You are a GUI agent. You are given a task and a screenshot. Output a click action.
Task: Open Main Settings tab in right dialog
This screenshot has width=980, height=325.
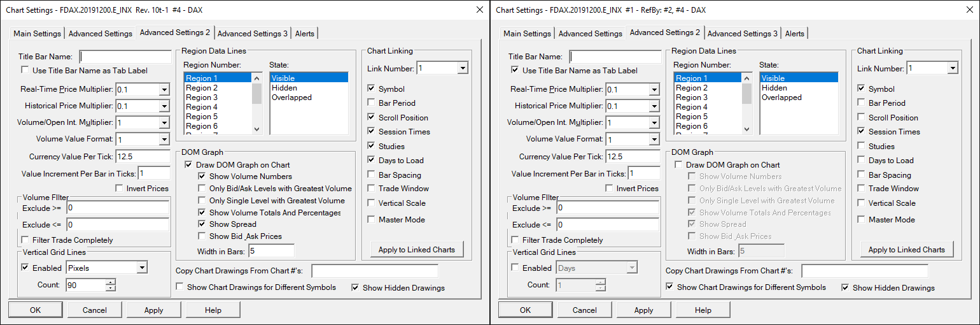pos(527,34)
